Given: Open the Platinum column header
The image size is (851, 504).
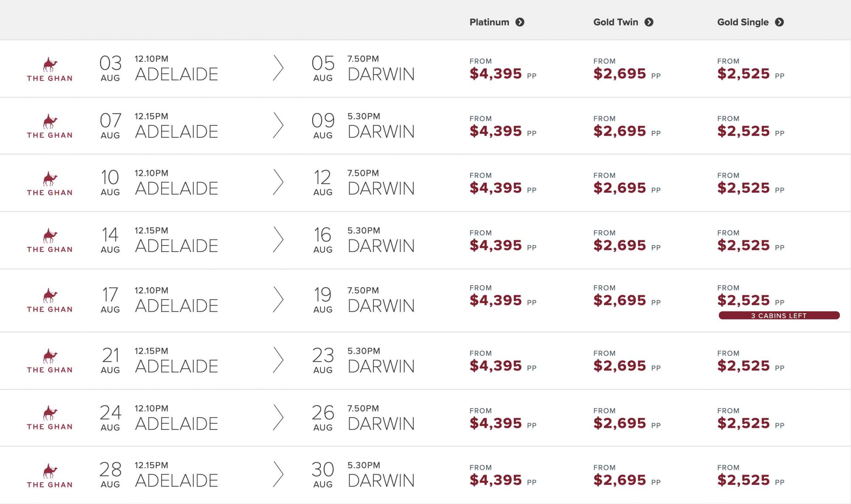Looking at the screenshot, I should pos(489,22).
